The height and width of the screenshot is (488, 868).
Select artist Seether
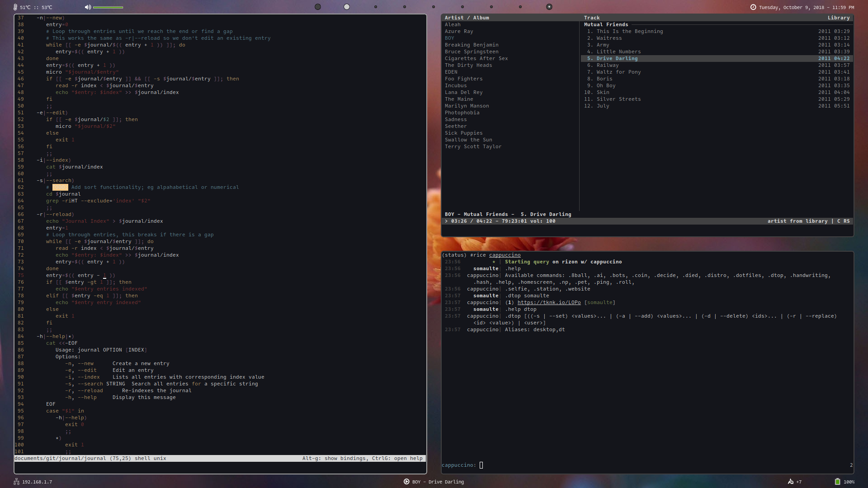pos(456,126)
